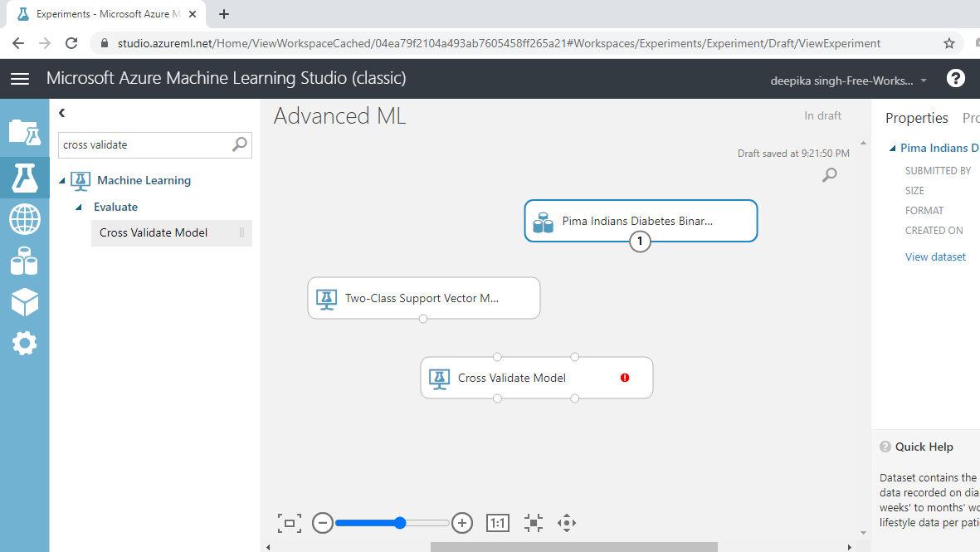
Task: Click the browser address bar
Action: click(525, 43)
